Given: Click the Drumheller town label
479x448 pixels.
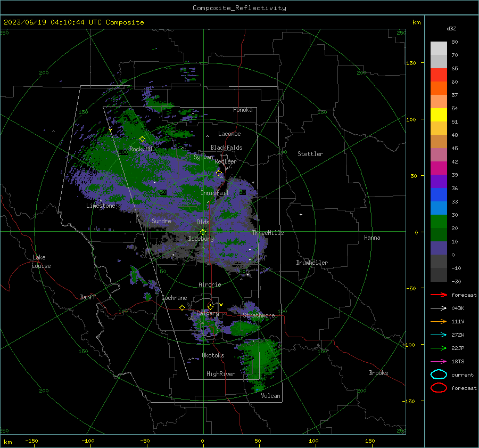Looking at the screenshot, I should click(312, 263).
